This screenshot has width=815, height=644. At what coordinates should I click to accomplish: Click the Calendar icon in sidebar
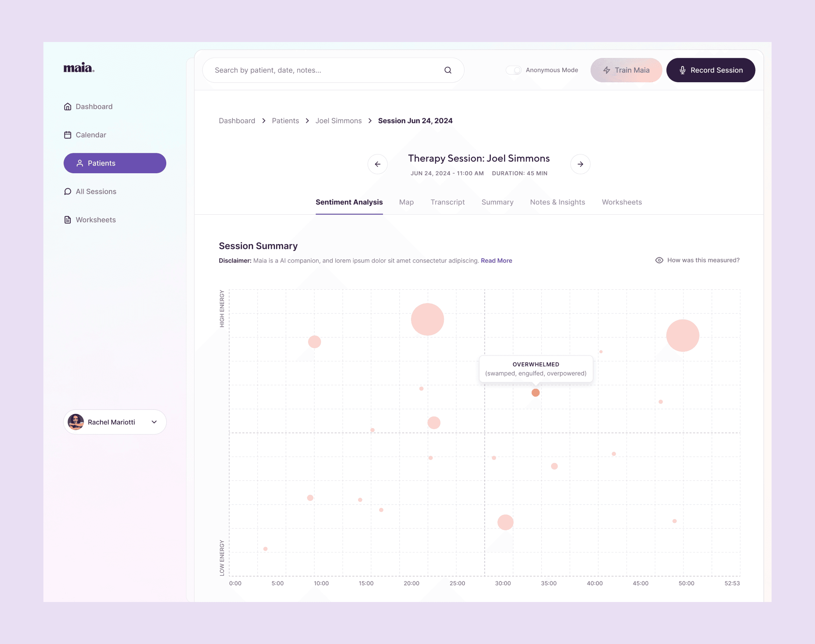tap(68, 135)
